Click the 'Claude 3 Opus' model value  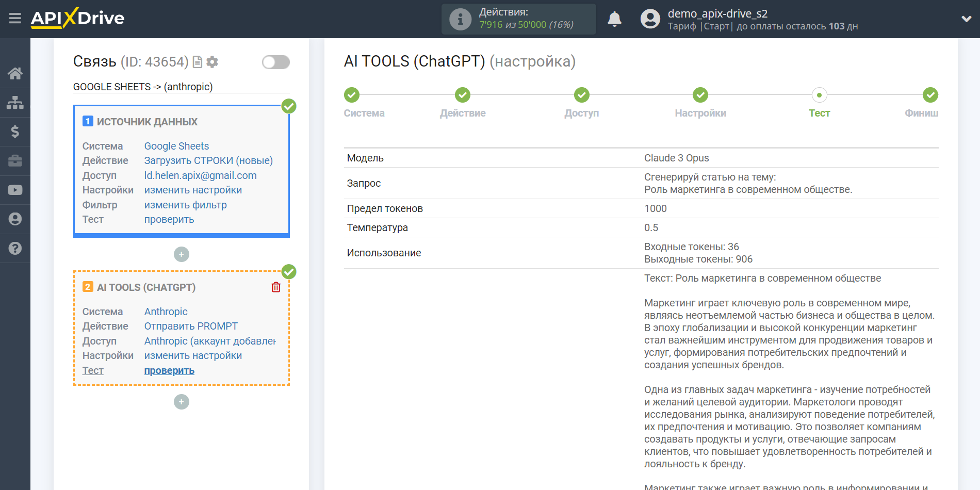[x=676, y=158]
